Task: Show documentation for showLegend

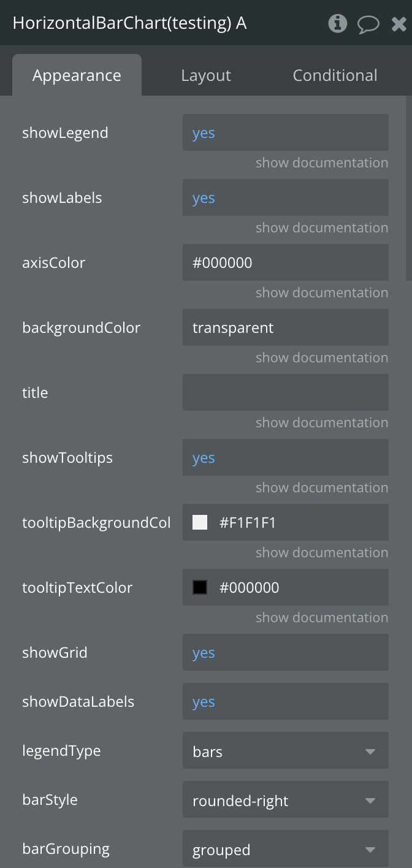Action: point(321,163)
